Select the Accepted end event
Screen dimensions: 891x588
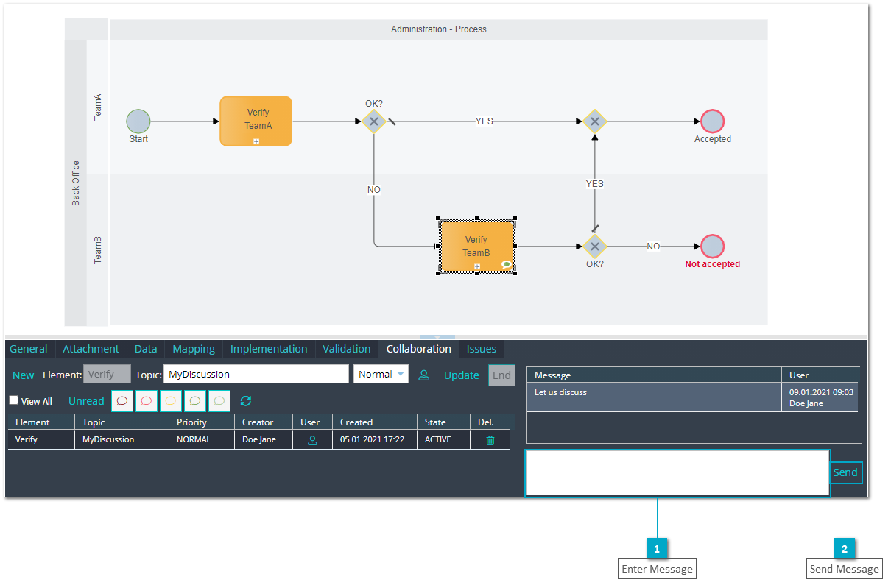tap(712, 121)
